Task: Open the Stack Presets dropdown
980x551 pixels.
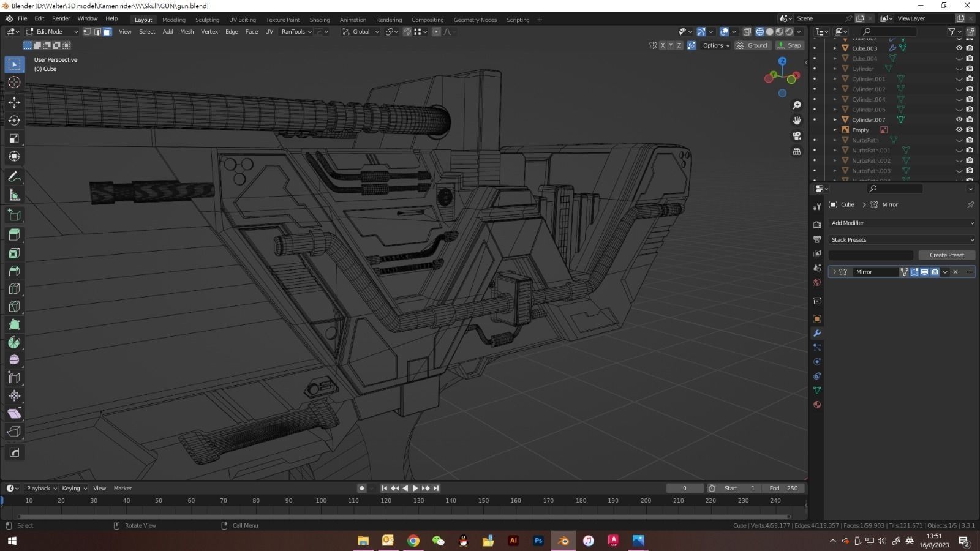Action: [902, 240]
